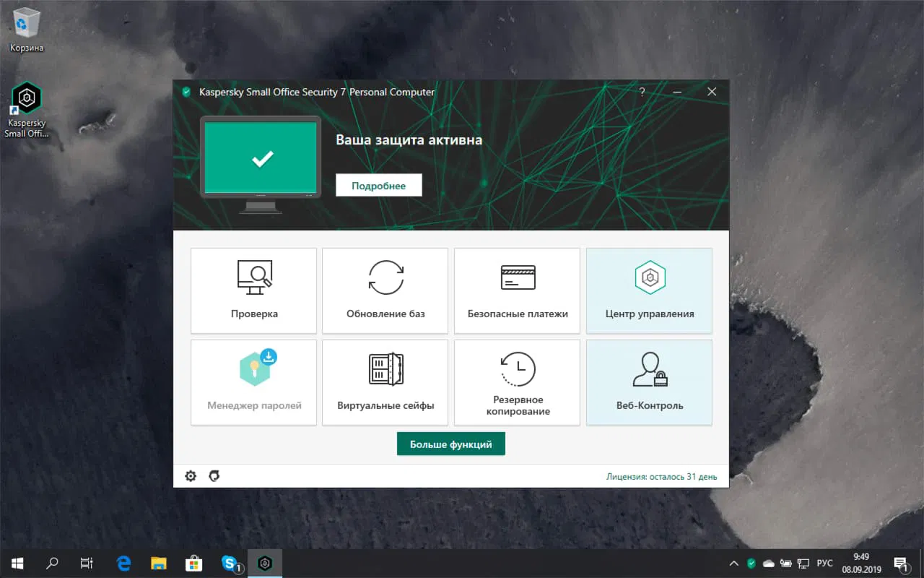Open Виртуальные сейфы (Data Encryption)

(x=385, y=382)
